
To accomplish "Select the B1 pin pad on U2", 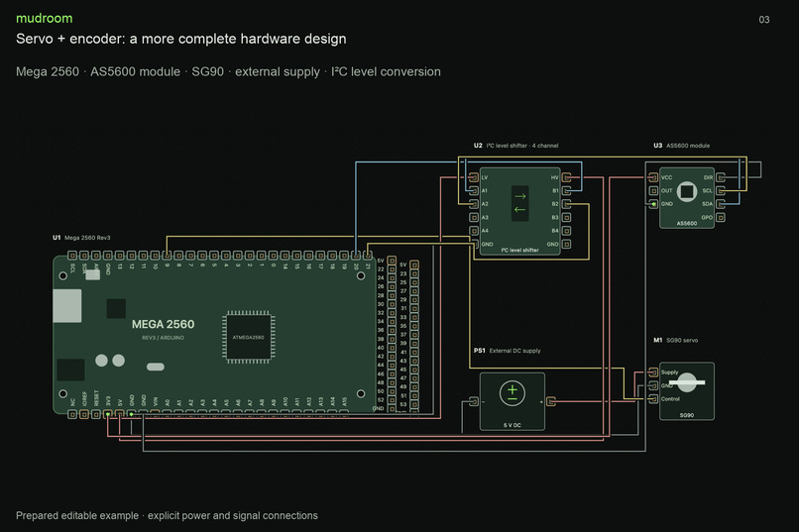I will (x=566, y=190).
